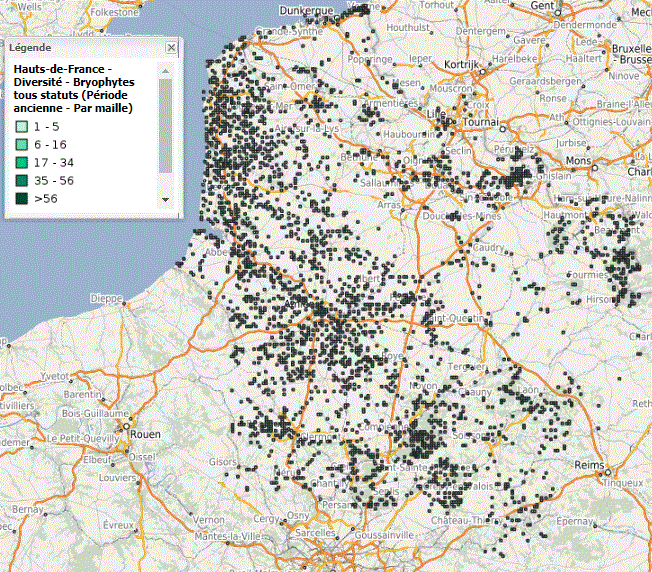Click the Mons city label on map
Image resolution: width=652 pixels, height=572 pixels.
point(578,160)
